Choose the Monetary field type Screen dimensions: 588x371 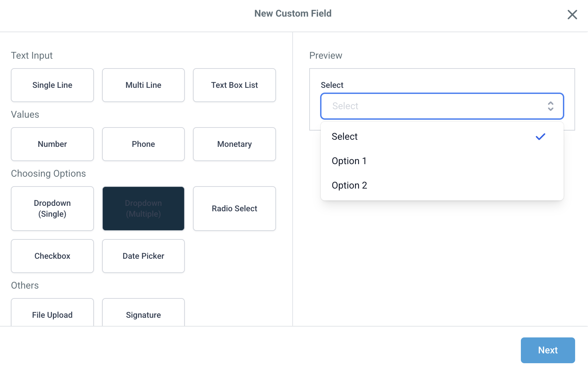click(x=234, y=144)
